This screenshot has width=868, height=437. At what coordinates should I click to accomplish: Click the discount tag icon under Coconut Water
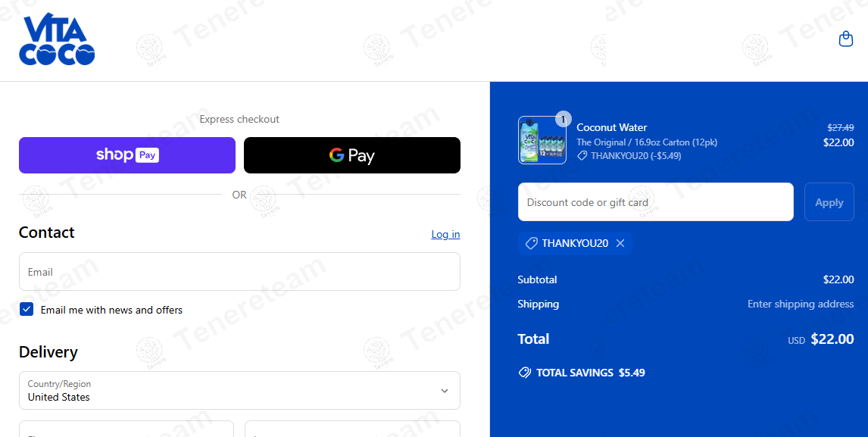(582, 156)
